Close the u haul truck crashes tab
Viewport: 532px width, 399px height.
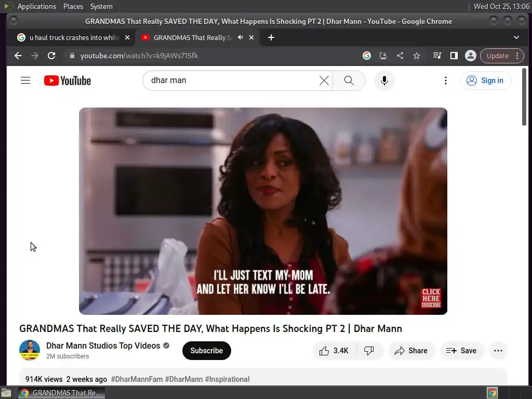tap(127, 37)
